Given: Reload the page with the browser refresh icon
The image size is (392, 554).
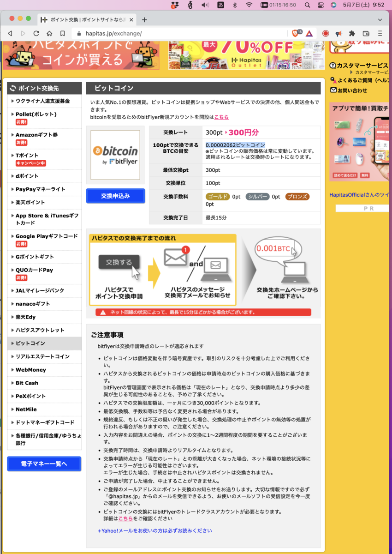Looking at the screenshot, I should pyautogui.click(x=36, y=33).
